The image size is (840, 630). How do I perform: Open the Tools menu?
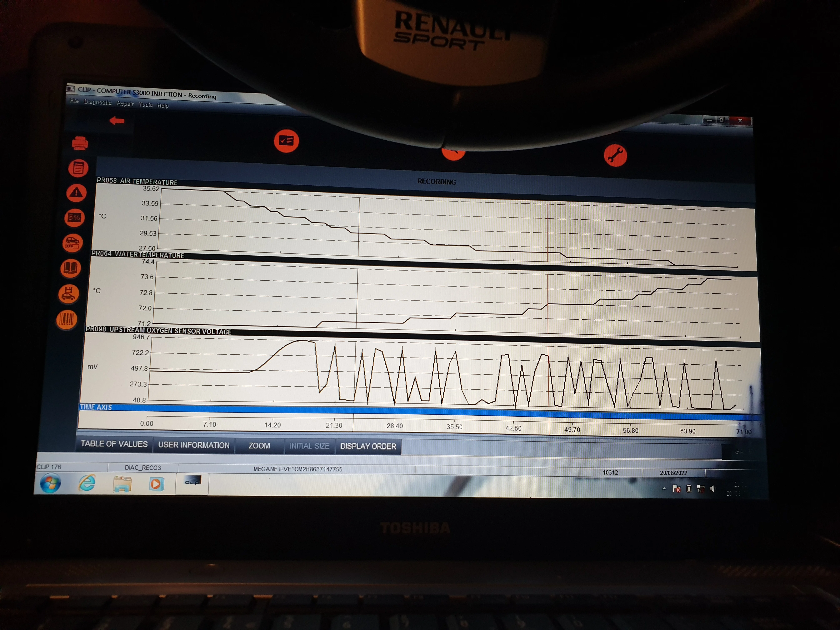[x=145, y=104]
